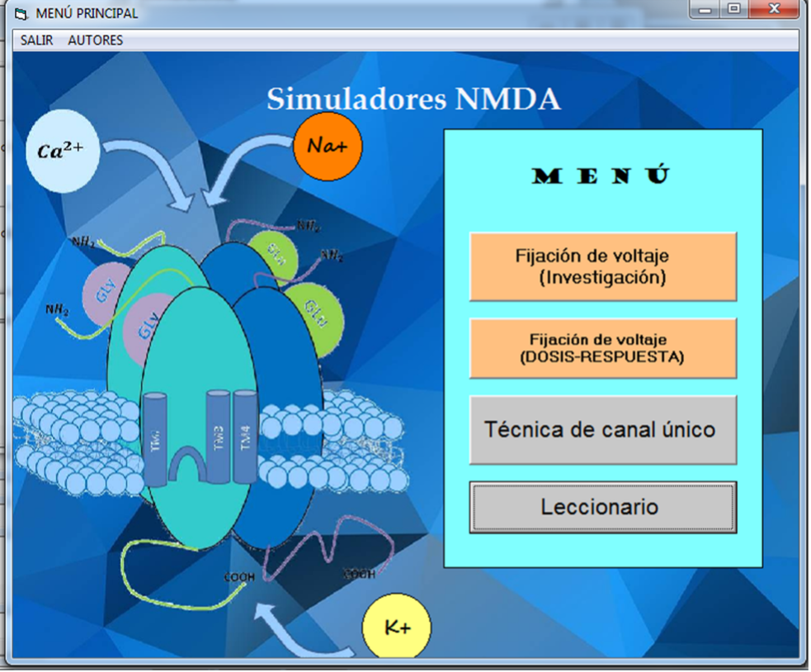Click the orange Na+ ion circle
This screenshot has height=672, width=811.
coord(328,146)
